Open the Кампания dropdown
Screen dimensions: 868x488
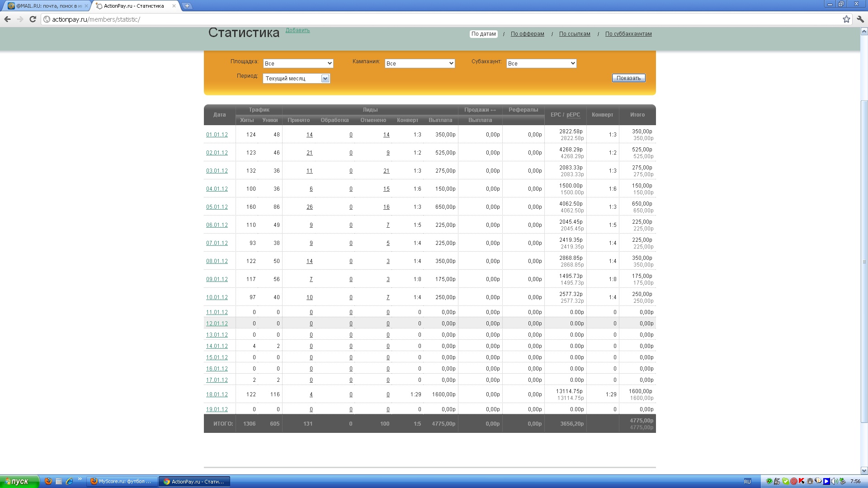point(420,64)
